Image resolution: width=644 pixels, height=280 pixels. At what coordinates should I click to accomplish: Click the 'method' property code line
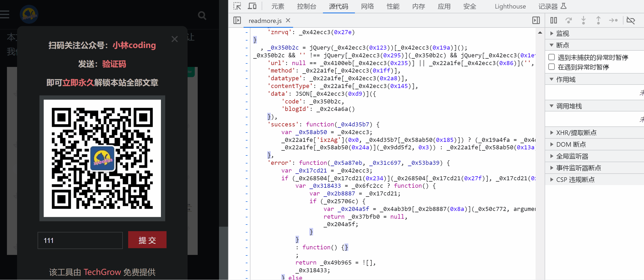tap(334, 71)
